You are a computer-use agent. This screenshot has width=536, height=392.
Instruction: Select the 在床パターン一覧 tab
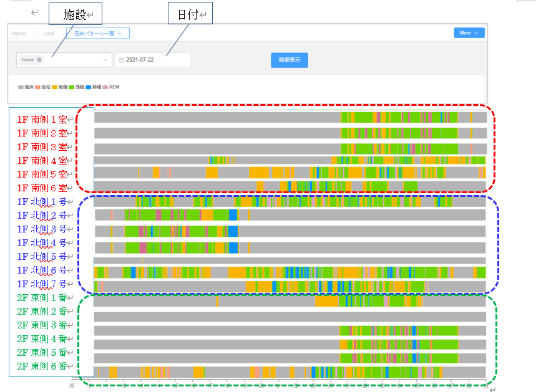click(94, 33)
